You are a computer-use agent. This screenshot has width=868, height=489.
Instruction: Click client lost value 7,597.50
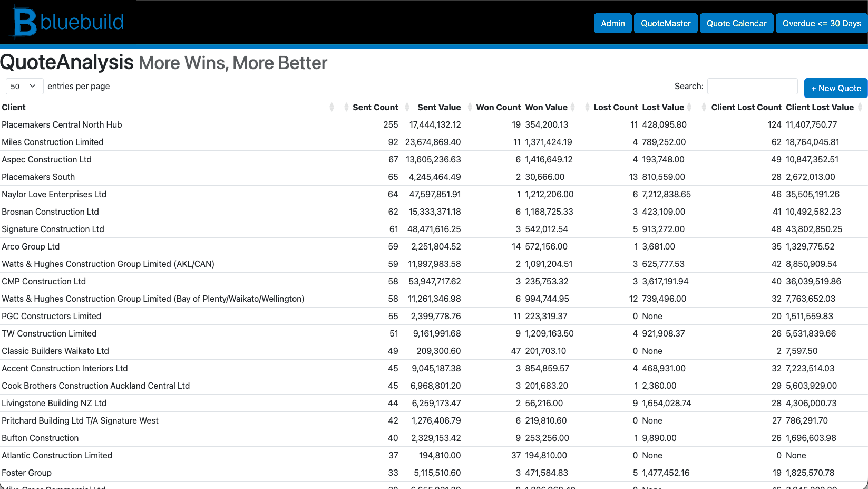click(x=802, y=351)
